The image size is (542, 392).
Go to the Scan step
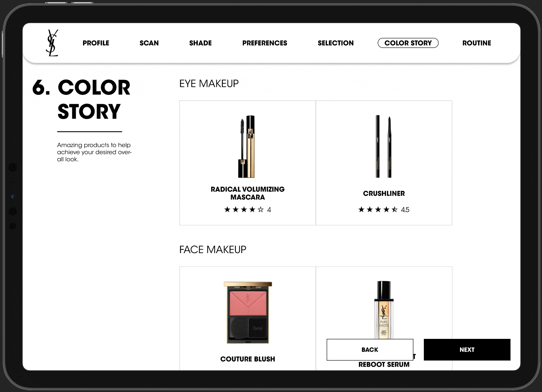point(149,43)
